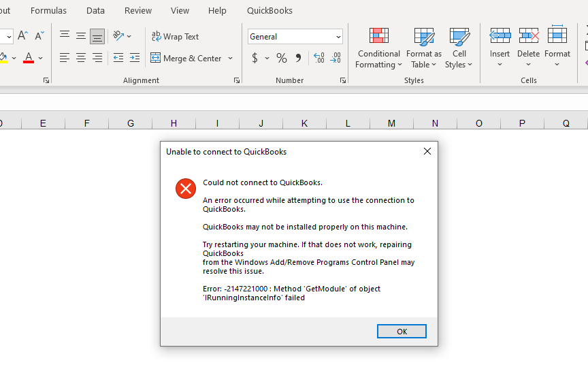Click red error icon in dialog
This screenshot has width=588, height=384.
186,189
